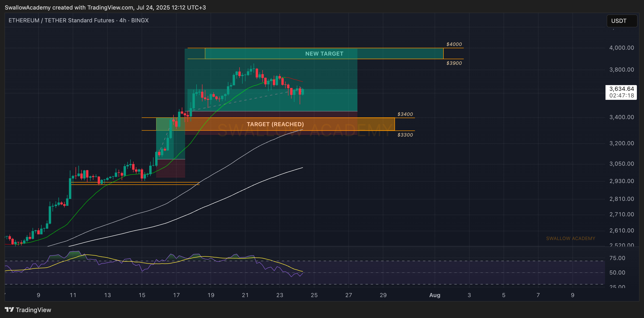
Task: Click the $3400 level label
Action: [405, 114]
